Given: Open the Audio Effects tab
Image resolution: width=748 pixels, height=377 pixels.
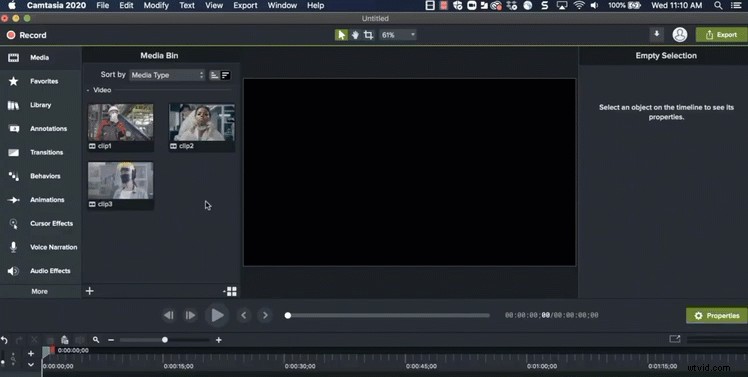Looking at the screenshot, I should tap(41, 271).
